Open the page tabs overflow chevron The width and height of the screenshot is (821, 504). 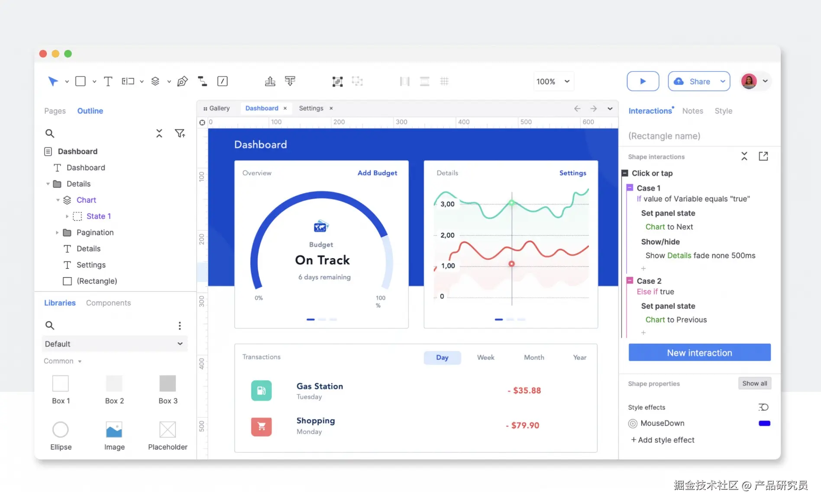[610, 109]
